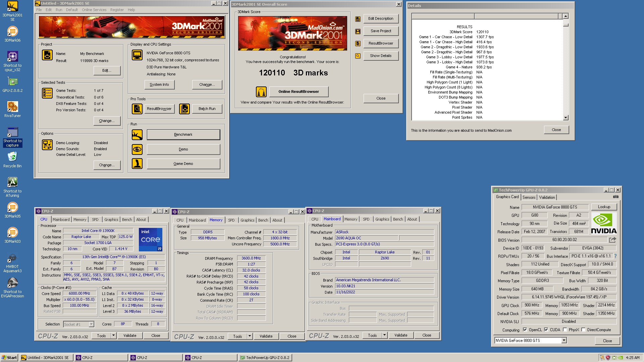Select the SPD tab in the Memory CPU-Z window
Image resolution: width=644 pixels, height=362 pixels.
(x=231, y=220)
